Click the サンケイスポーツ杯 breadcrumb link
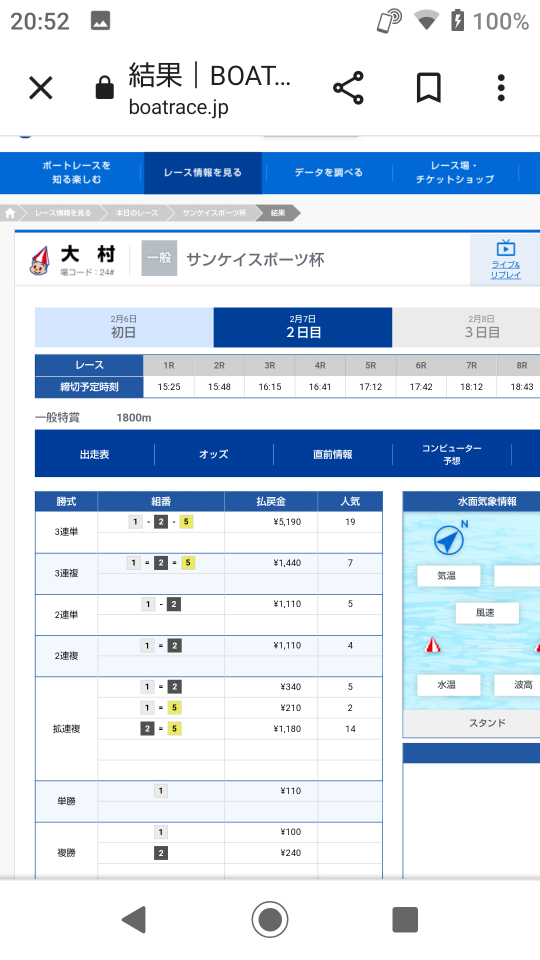Viewport: 540px width, 960px height. (x=214, y=213)
